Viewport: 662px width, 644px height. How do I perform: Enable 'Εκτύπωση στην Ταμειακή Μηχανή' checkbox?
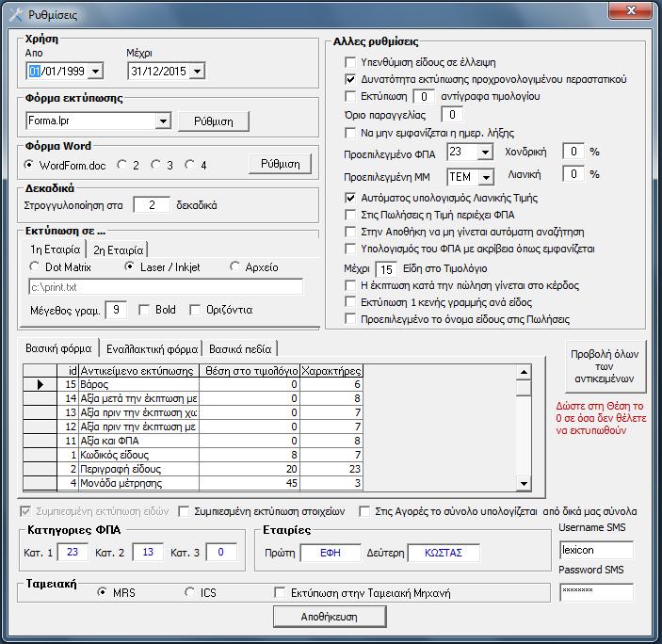point(279,592)
